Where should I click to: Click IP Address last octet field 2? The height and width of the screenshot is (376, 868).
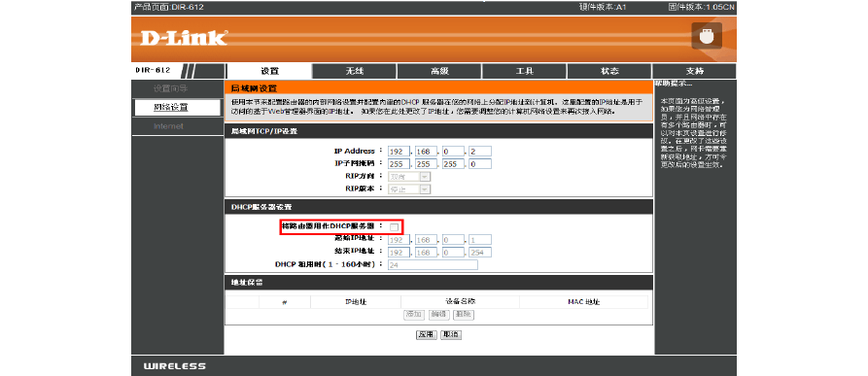tap(480, 151)
